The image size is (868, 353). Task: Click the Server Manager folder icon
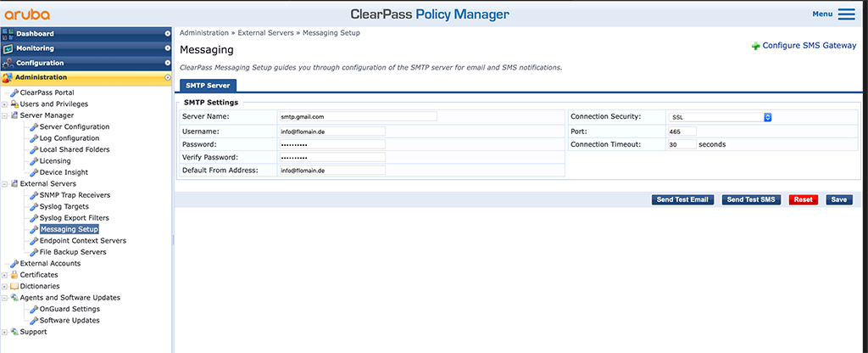(x=14, y=115)
